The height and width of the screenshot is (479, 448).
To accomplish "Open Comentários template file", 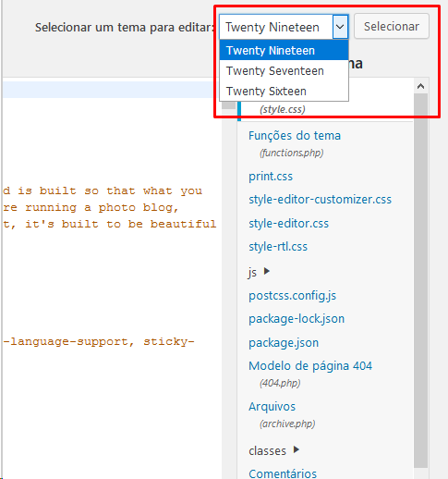I will point(283,473).
